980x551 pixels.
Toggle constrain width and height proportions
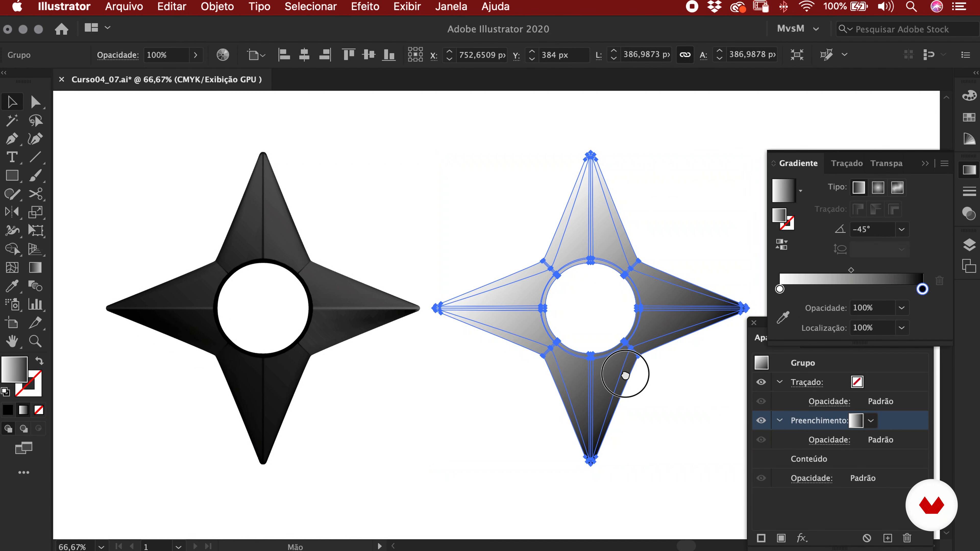click(x=685, y=55)
